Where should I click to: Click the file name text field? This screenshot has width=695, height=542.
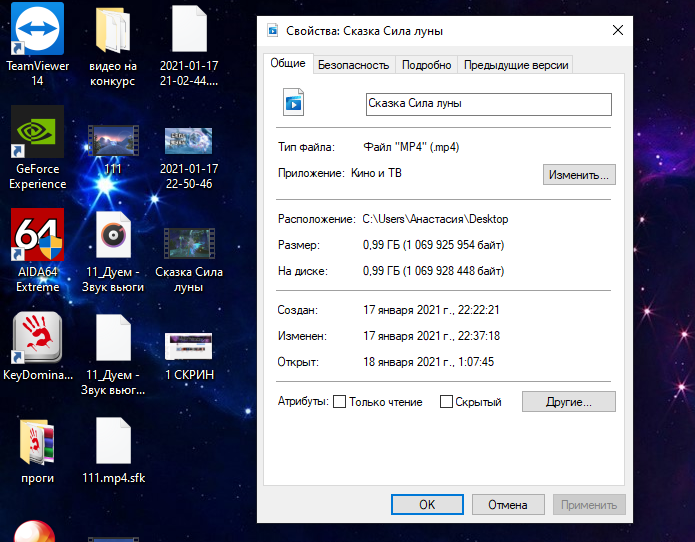[488, 104]
